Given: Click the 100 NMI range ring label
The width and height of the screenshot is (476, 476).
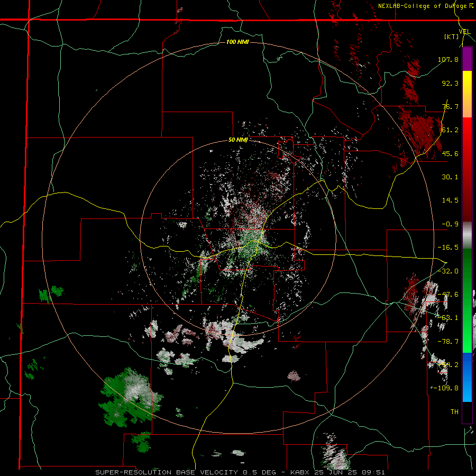Looking at the screenshot, I should (x=237, y=42).
